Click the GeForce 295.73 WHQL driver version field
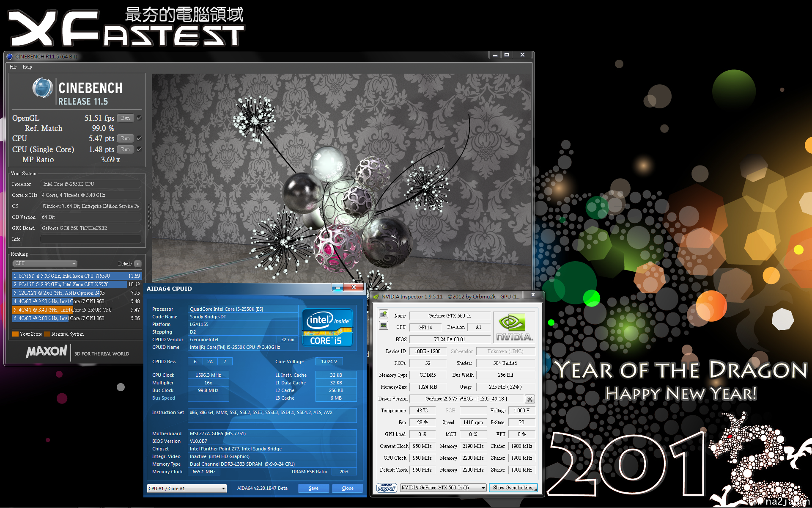 tap(466, 399)
